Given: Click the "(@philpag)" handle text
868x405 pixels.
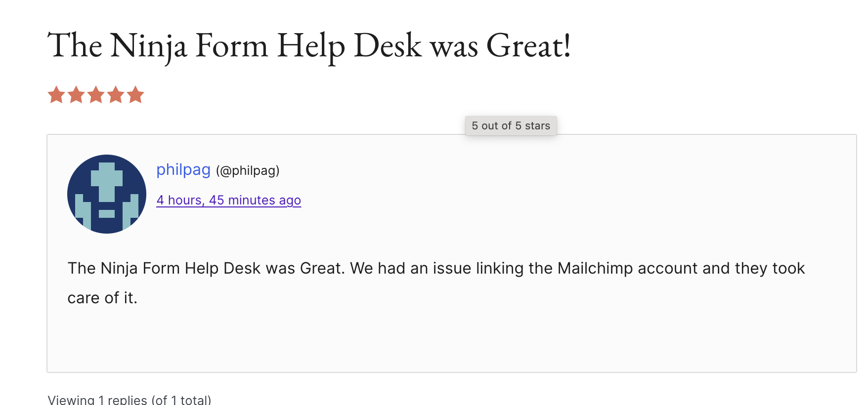Looking at the screenshot, I should click(248, 171).
